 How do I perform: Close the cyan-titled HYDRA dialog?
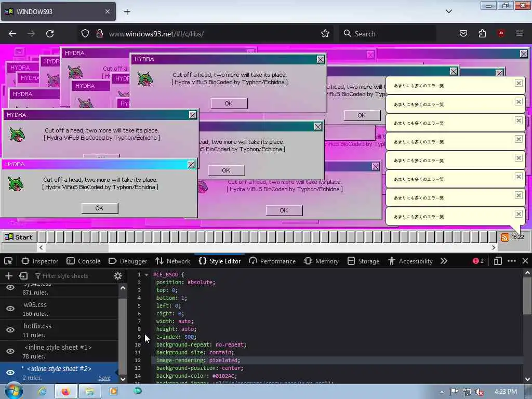click(191, 165)
